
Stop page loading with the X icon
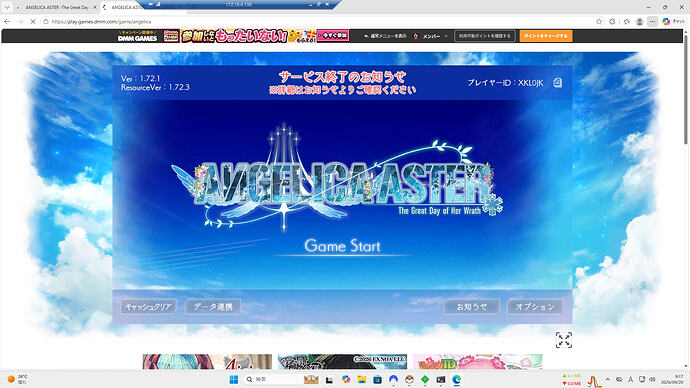(33, 21)
